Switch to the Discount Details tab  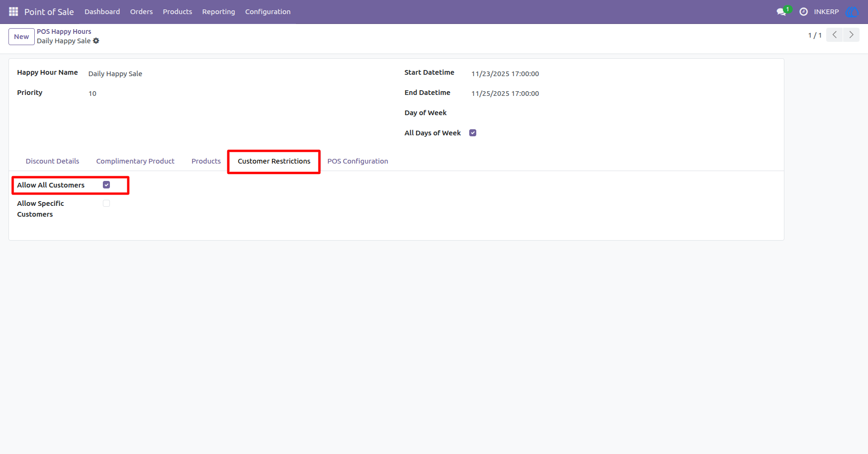pyautogui.click(x=53, y=161)
